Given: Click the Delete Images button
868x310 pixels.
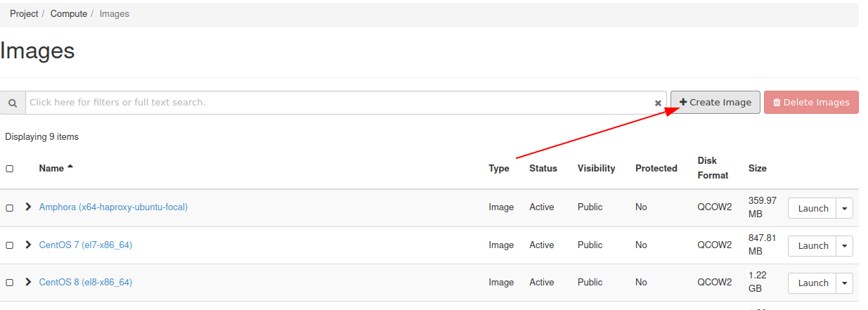Looking at the screenshot, I should [811, 102].
